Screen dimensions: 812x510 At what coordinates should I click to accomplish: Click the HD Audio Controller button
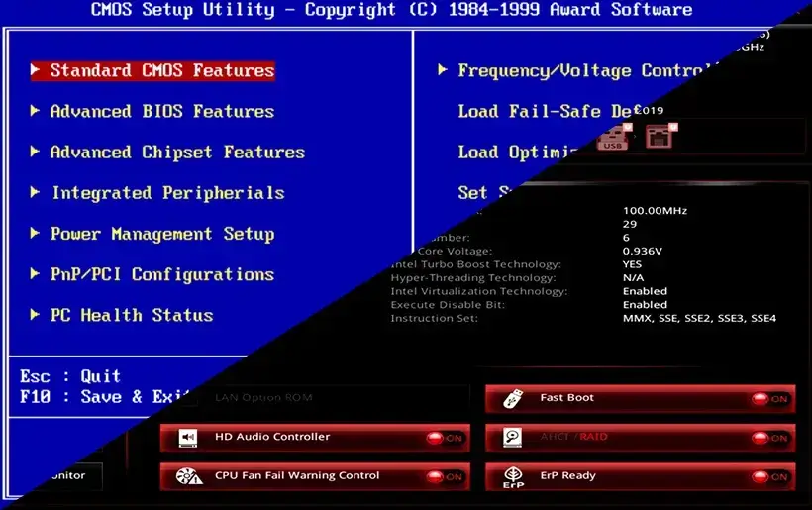click(315, 438)
